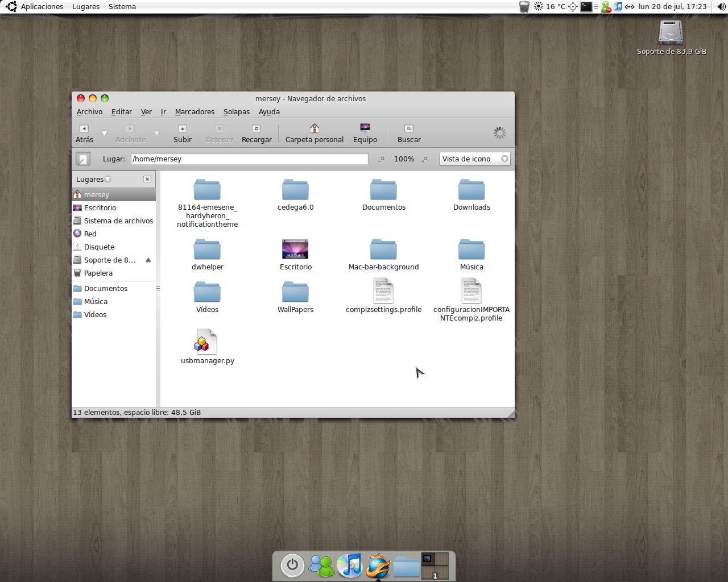This screenshot has width=728, height=582.
Task: Click in the Lugar path field
Action: point(249,159)
